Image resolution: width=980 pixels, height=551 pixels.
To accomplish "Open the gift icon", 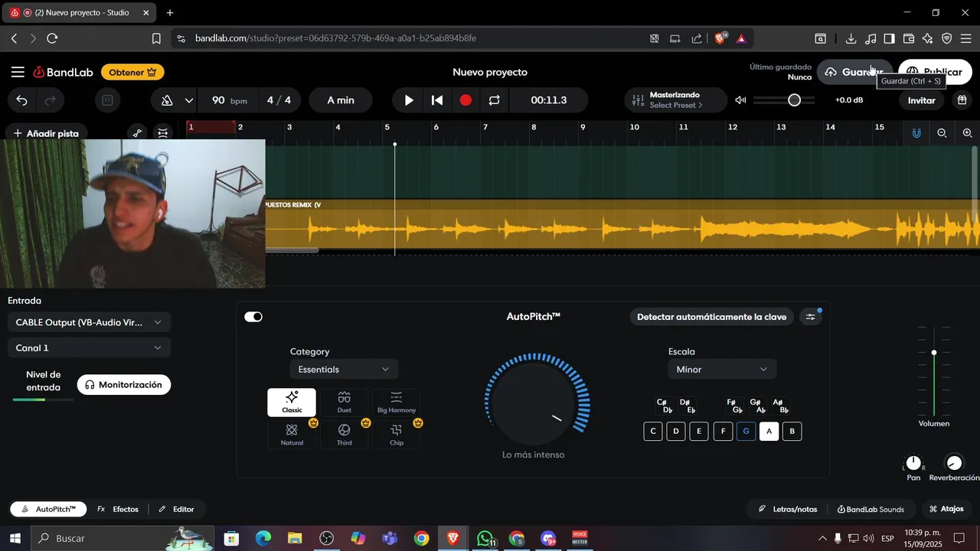I will click(962, 100).
